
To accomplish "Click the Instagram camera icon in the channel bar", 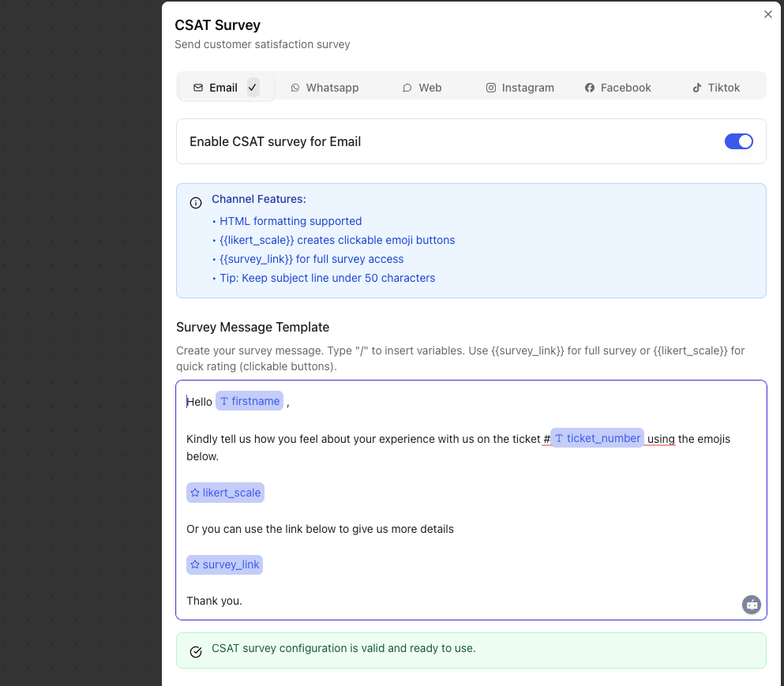I will click(491, 88).
